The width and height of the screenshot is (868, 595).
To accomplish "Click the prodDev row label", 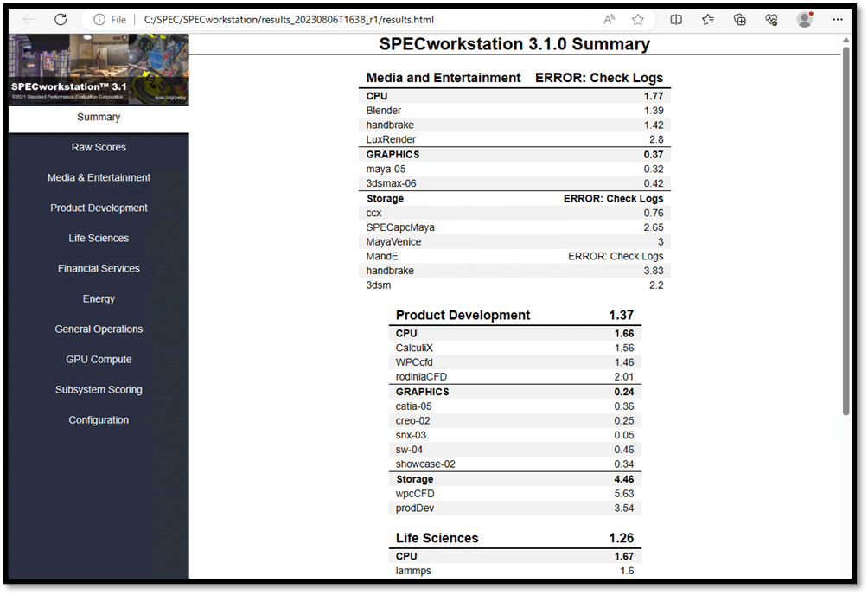I will 415,508.
